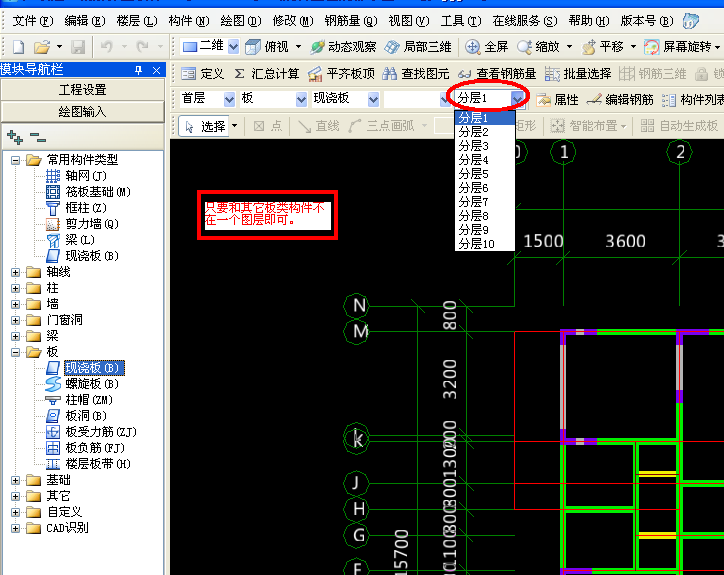
Task: Click the 查找图元 binoculars icon
Action: click(x=389, y=73)
